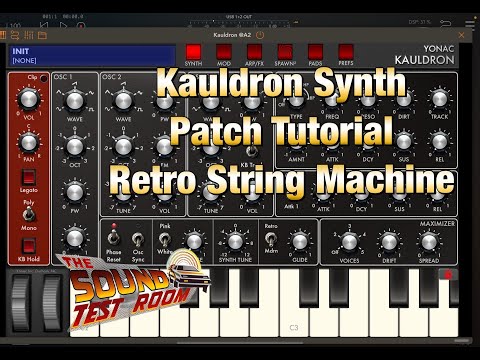Click the filter TRACK knob
Screen dimensions: 480x360
440,99
